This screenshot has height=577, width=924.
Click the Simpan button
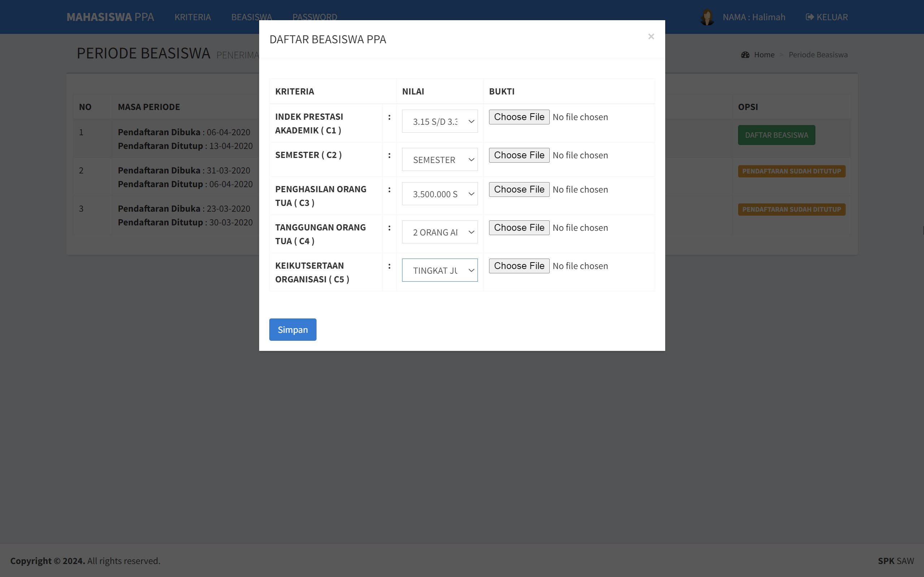(x=292, y=329)
